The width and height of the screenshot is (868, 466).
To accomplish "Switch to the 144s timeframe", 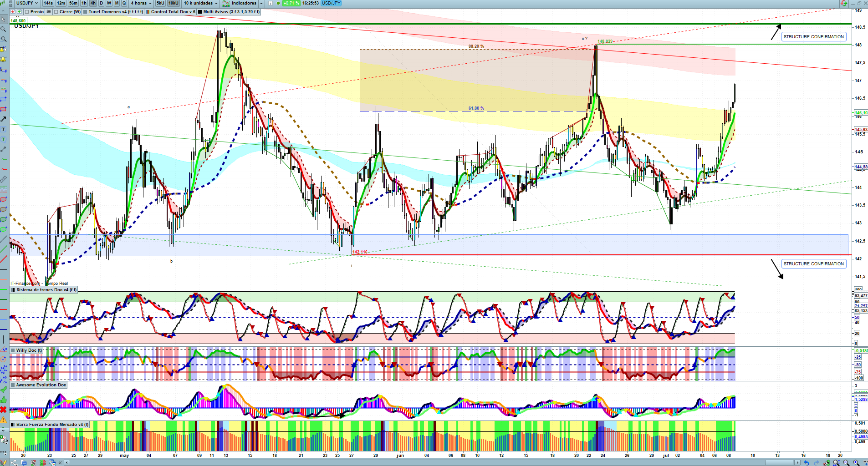I will [48, 3].
